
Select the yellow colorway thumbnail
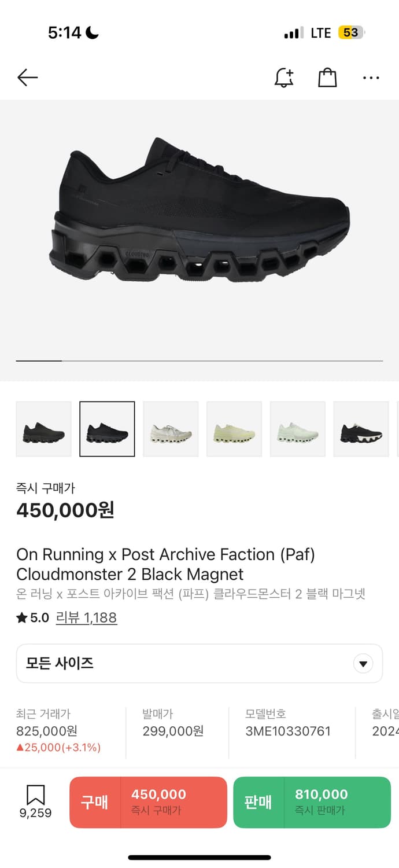tap(234, 428)
